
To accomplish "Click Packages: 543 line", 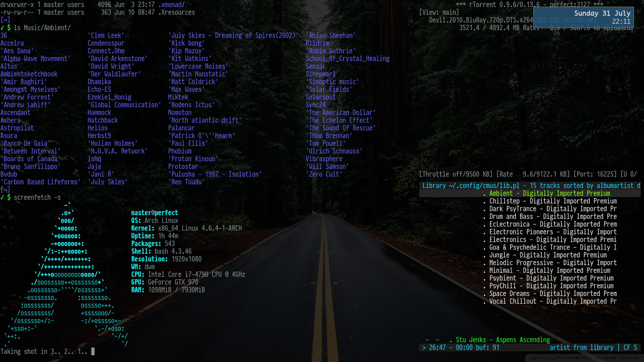I will pyautogui.click(x=153, y=244).
